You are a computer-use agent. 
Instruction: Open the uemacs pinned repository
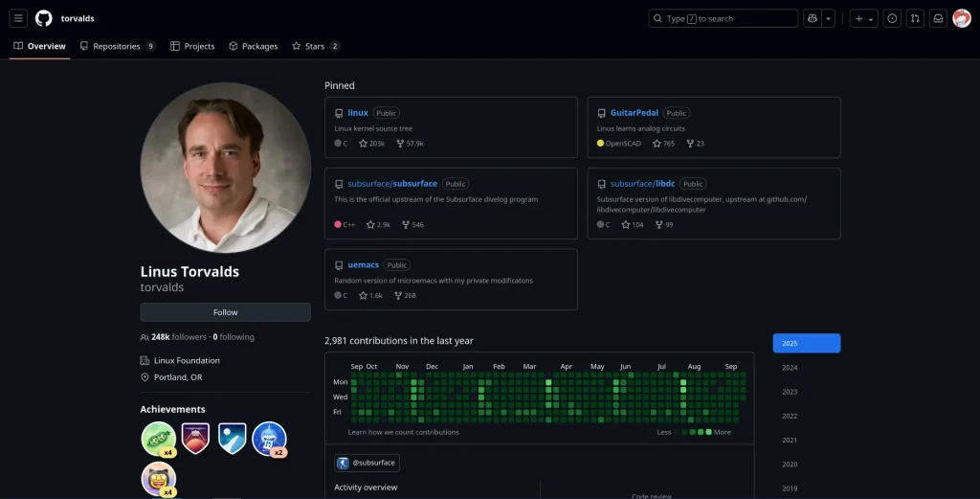[363, 265]
